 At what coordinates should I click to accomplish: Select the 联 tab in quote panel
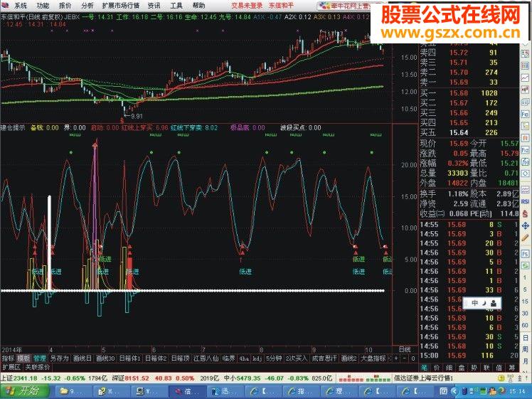(487, 368)
